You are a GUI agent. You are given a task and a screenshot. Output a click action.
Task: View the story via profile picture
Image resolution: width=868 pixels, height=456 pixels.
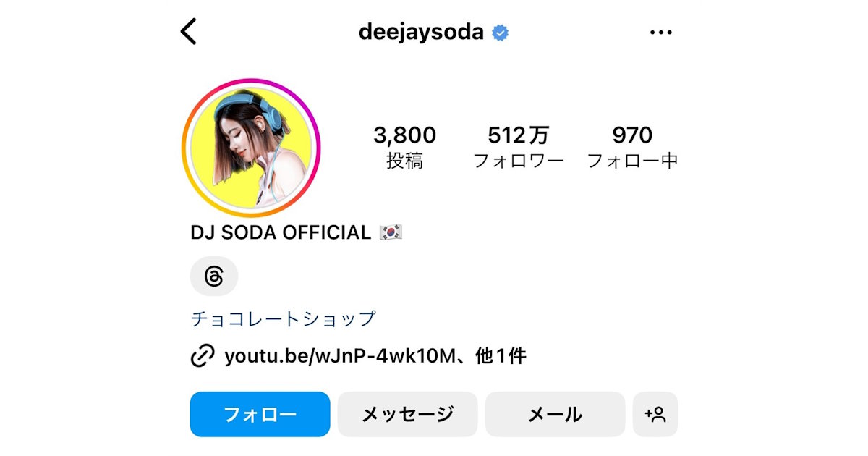tap(251, 148)
